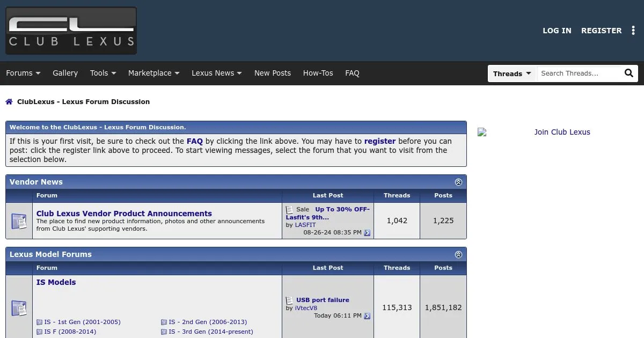Screen dimensions: 644x338
Task: View LASFIT user profile
Action: (x=305, y=225)
